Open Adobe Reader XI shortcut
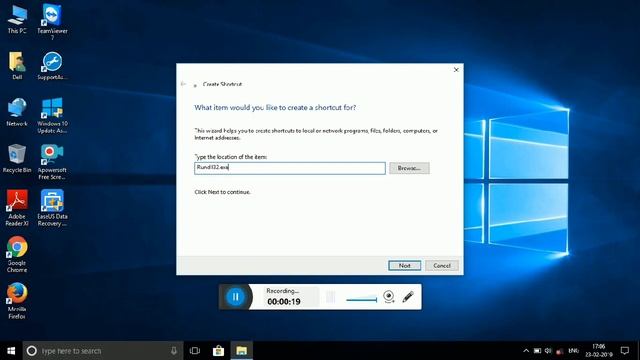 [17, 208]
